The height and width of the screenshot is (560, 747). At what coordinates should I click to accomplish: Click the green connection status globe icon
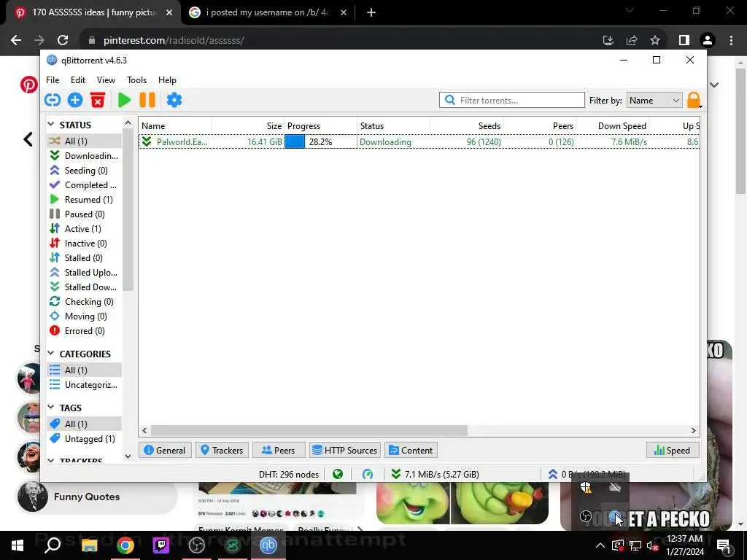[x=338, y=474]
